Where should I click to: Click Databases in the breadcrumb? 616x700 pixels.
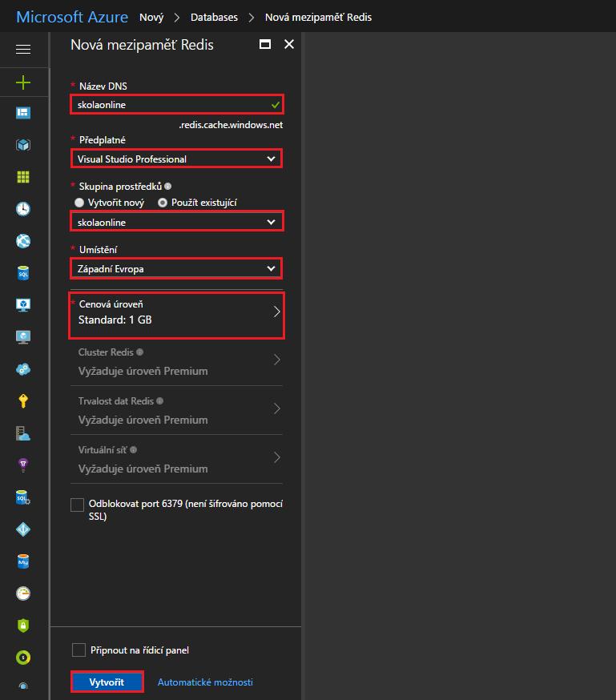pos(214,18)
